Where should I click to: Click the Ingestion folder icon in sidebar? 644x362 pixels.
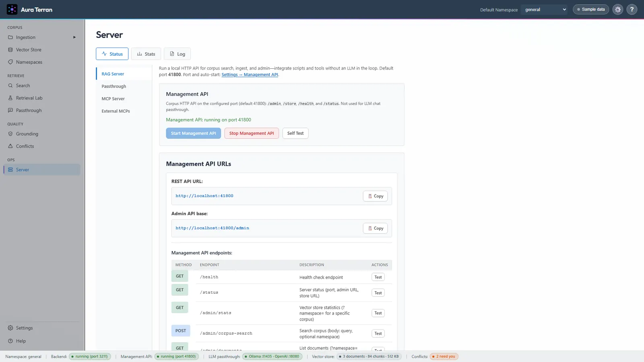pyautogui.click(x=10, y=37)
